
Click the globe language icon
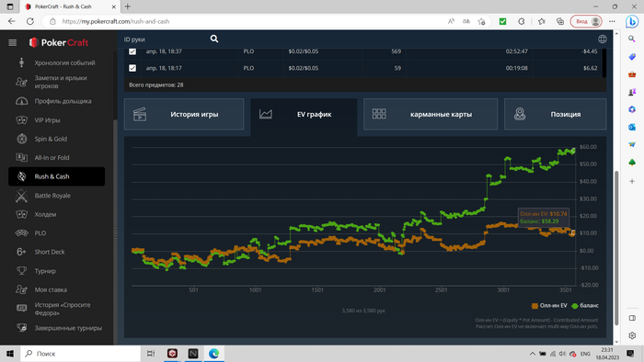pos(602,39)
